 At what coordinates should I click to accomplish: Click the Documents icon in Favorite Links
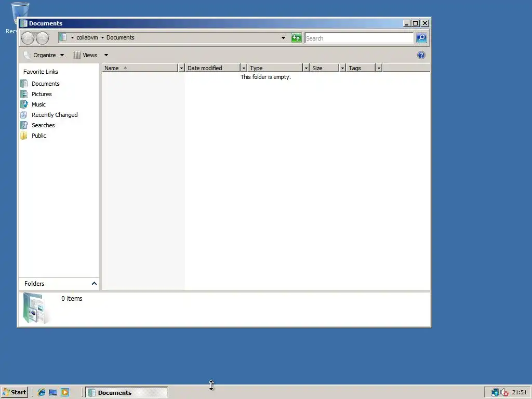(x=24, y=84)
